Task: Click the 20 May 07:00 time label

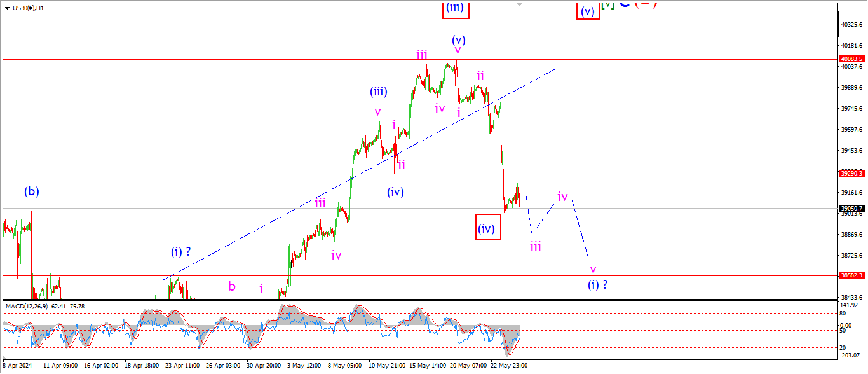Action: point(468,366)
